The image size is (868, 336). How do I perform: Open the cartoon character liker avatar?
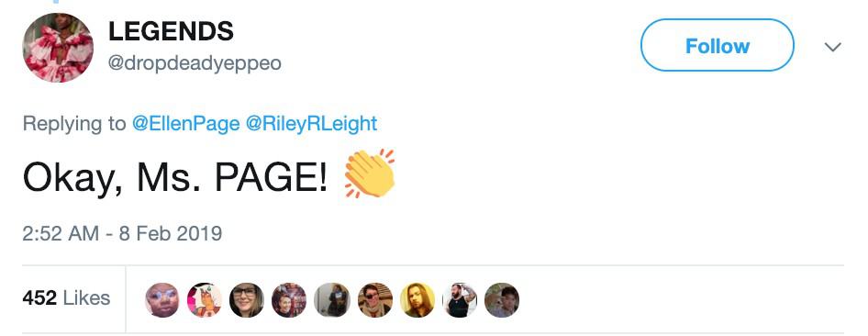click(x=205, y=300)
